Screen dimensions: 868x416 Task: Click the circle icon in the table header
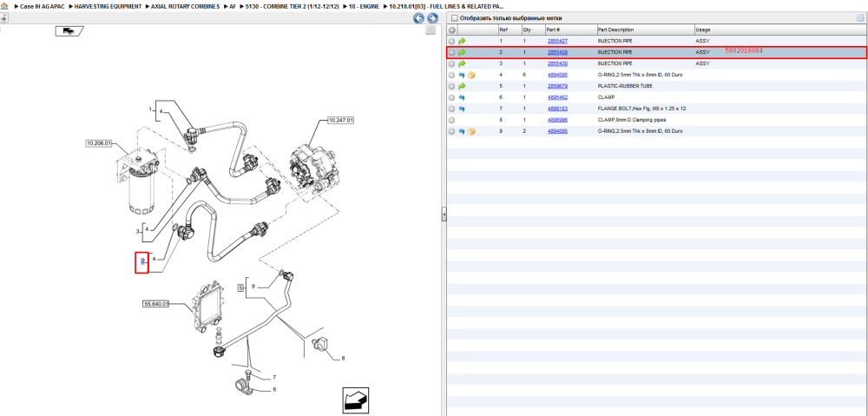pyautogui.click(x=451, y=30)
